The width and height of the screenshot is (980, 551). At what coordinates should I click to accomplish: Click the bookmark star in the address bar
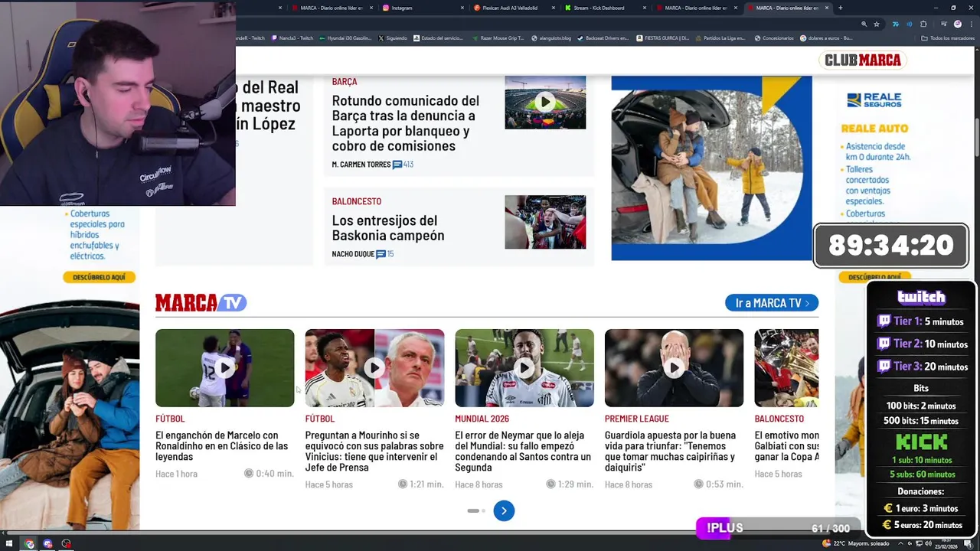point(877,24)
